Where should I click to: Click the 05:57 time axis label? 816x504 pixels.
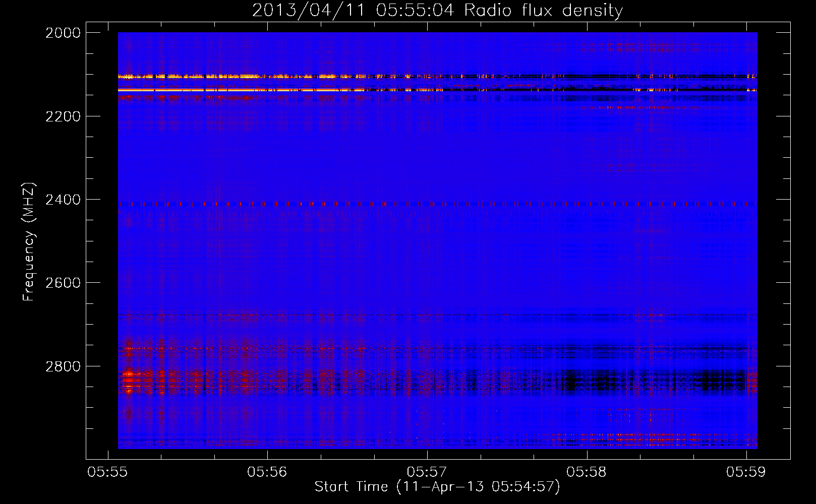(x=427, y=472)
